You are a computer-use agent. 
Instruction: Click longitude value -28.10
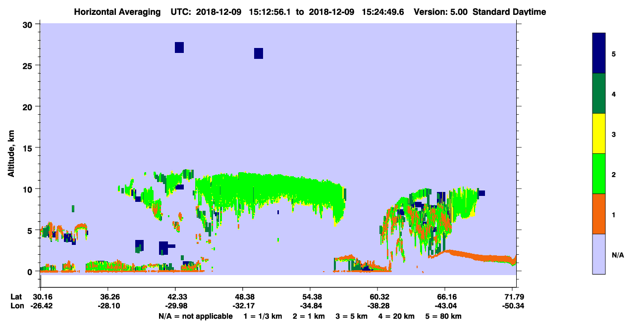pyautogui.click(x=107, y=306)
